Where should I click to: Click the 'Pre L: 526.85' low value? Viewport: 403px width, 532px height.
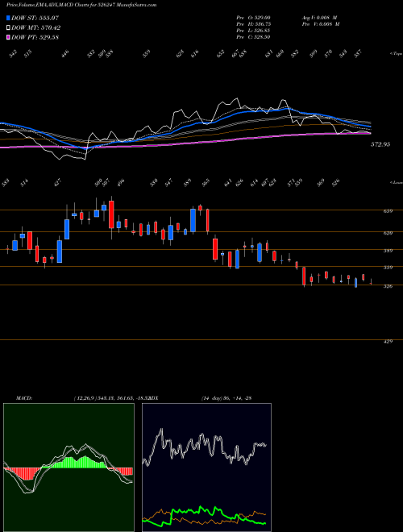click(x=253, y=31)
